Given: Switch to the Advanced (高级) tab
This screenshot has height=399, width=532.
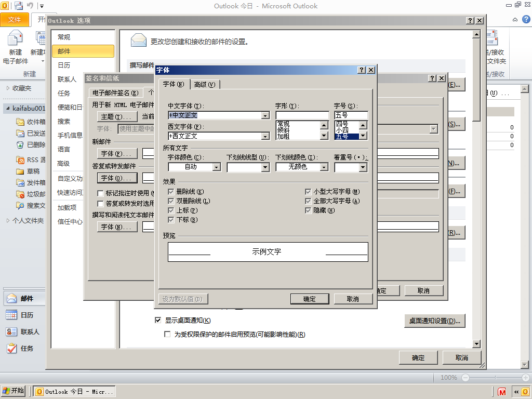Looking at the screenshot, I should pyautogui.click(x=205, y=85).
